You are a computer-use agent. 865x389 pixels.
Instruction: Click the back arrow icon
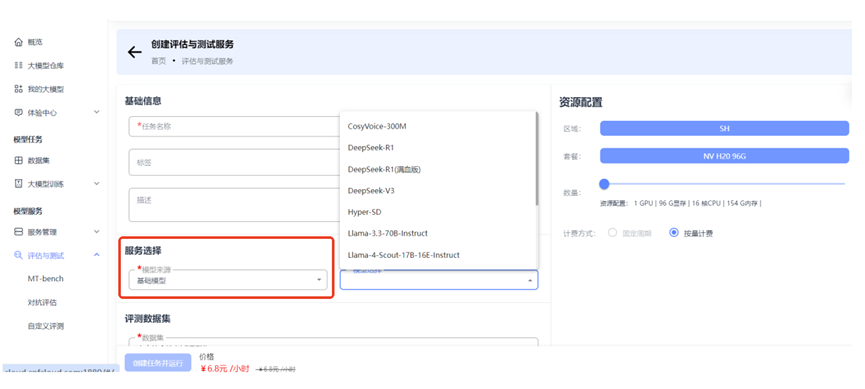[135, 52]
